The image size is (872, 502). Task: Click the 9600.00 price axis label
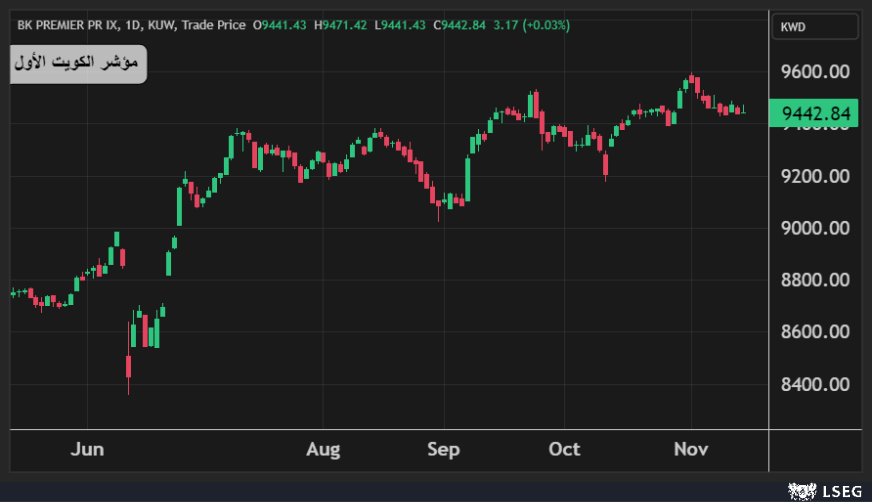point(815,72)
